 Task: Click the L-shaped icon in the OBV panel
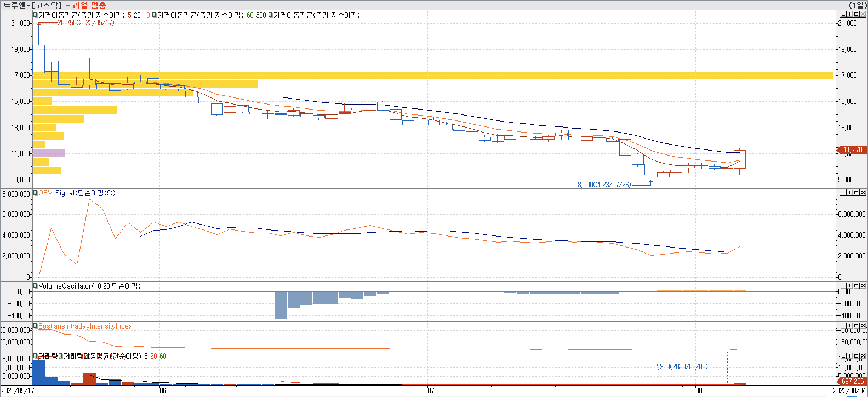pos(843,192)
